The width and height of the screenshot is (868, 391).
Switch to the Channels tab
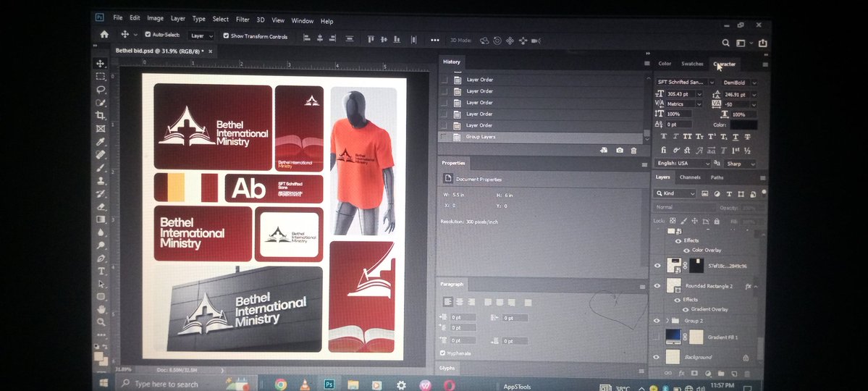point(690,177)
